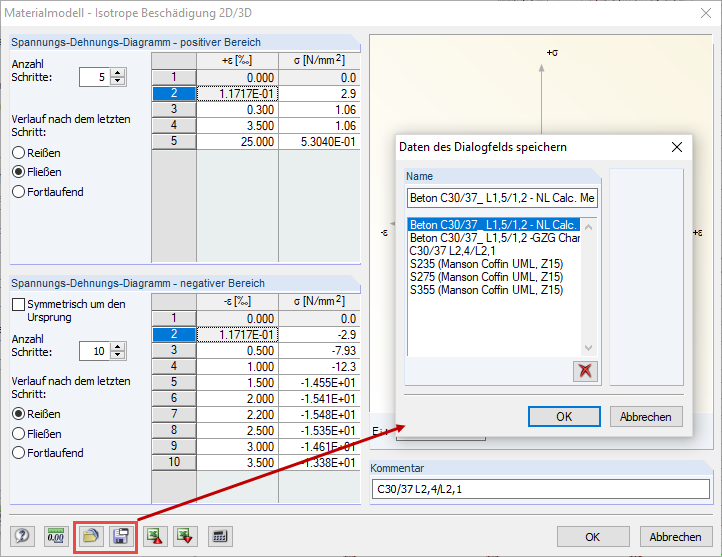Click positive stress cell 5.3040E-01
This screenshot has width=722, height=557.
319,141
